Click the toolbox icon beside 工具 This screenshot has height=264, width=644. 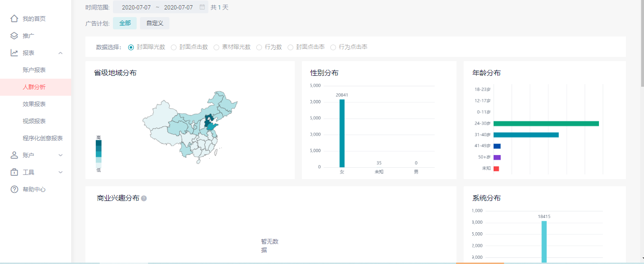[x=14, y=172]
